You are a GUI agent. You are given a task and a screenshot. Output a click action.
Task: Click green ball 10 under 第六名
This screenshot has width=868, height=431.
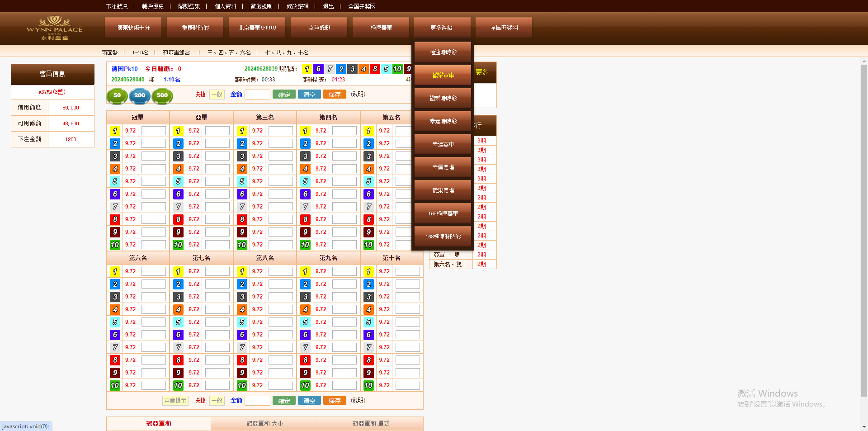115,385
